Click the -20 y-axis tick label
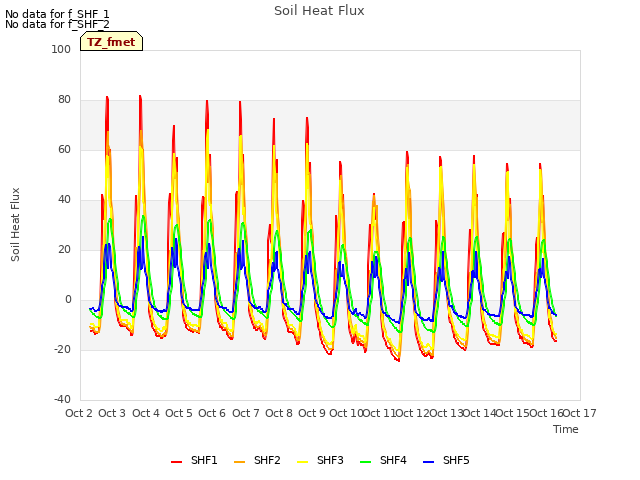Viewport: 640px width, 480px height. [x=62, y=349]
